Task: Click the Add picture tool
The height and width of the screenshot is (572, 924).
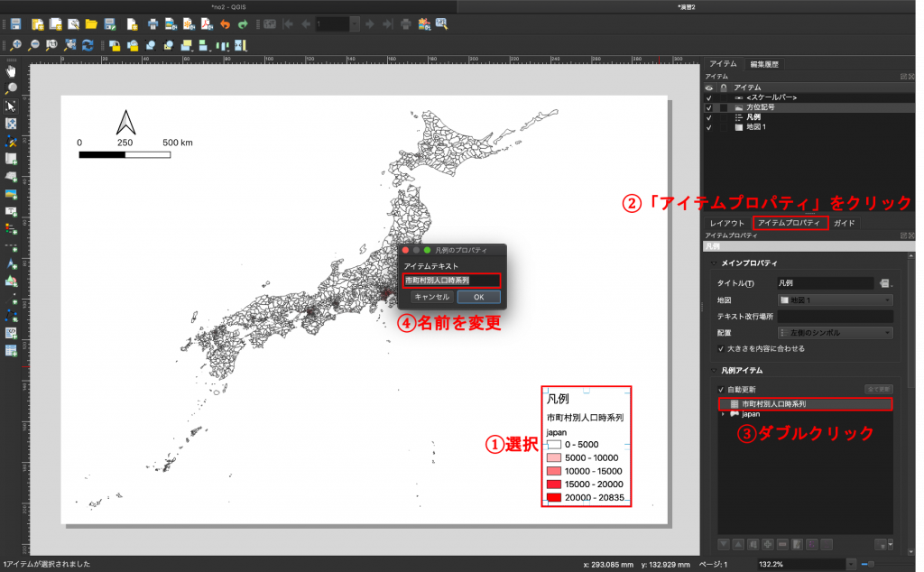Action: point(11,194)
